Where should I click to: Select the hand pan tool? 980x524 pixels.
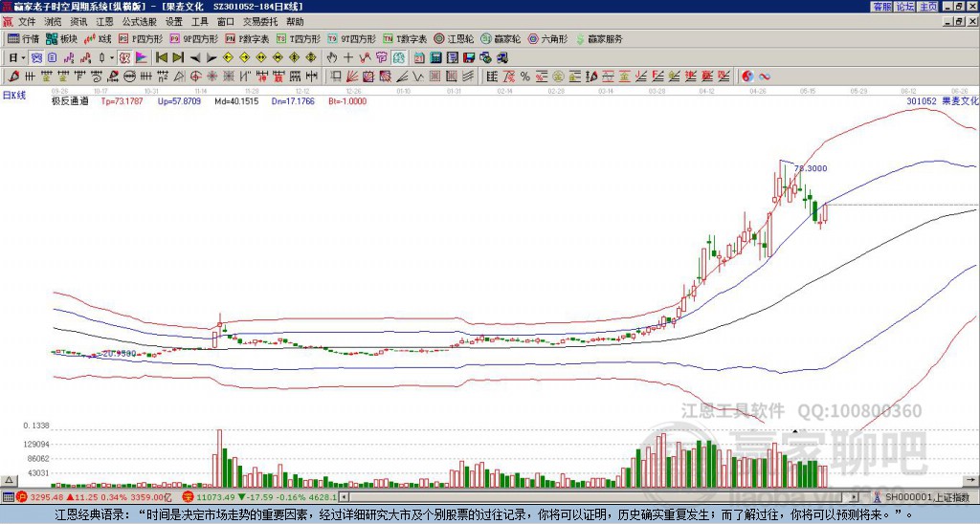point(332,57)
